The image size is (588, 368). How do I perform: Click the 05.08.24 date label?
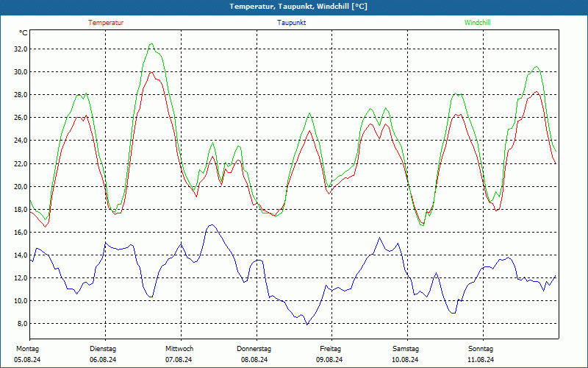tap(27, 360)
